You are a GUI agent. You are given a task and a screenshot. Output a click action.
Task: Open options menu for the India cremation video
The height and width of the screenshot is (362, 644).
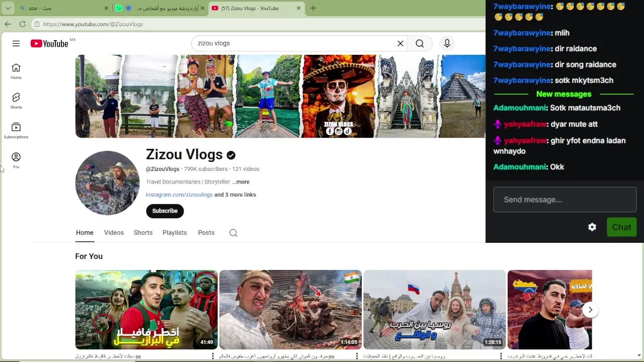(357, 356)
